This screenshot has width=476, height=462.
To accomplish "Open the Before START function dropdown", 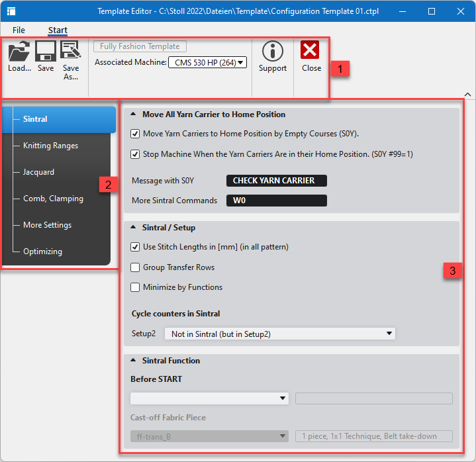I will [x=209, y=398].
